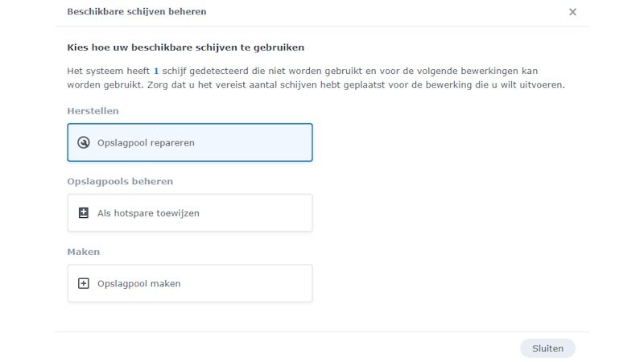644x362 pixels.
Task: Choose the Als hotspare toewijzen option card
Action: 190,213
